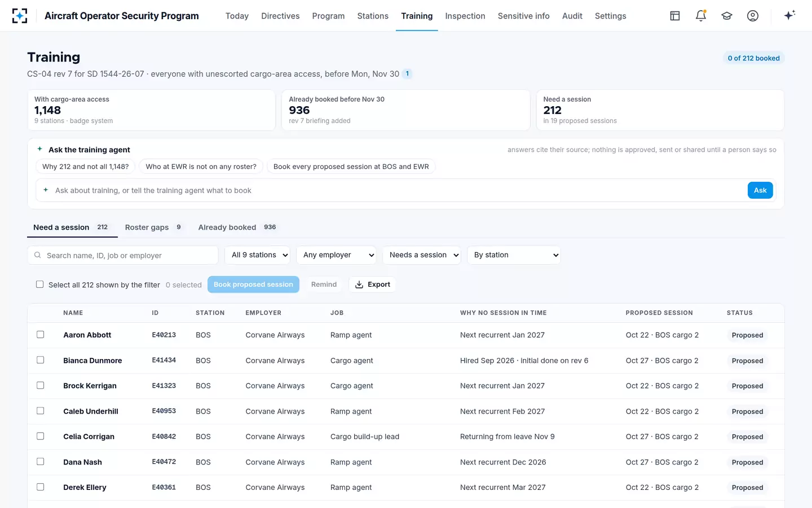Focus the Search name, ID, job field

tap(123, 255)
